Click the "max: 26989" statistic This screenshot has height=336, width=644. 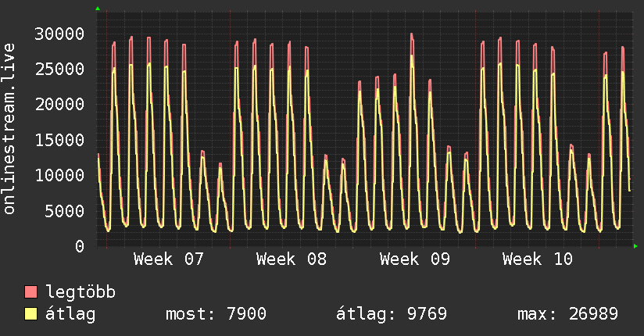click(567, 315)
